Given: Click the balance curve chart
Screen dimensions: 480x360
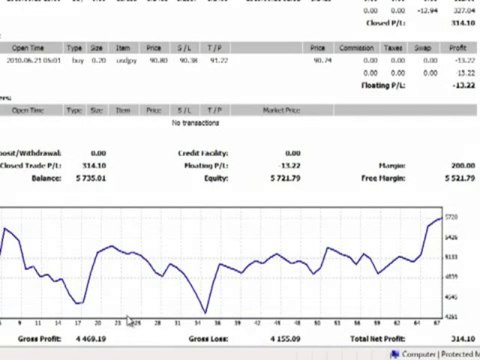Looking at the screenshot, I should (221, 263).
